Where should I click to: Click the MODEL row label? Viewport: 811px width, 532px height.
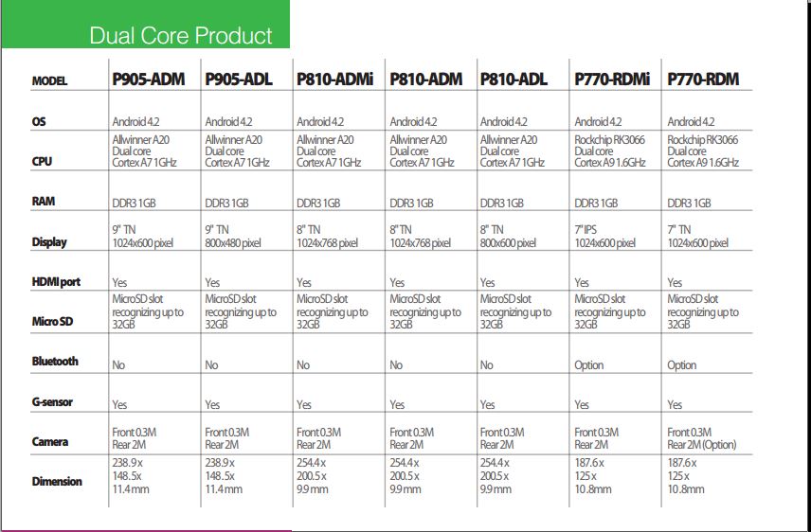pyautogui.click(x=49, y=81)
